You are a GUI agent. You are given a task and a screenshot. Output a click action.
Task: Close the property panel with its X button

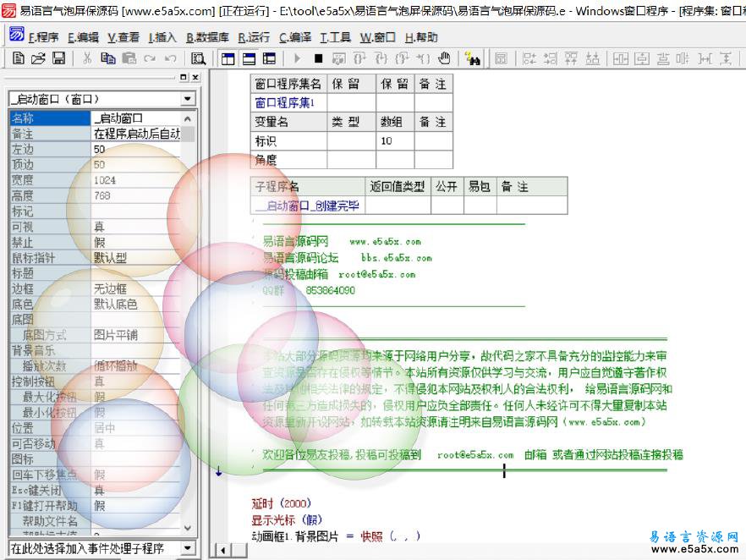coord(195,77)
